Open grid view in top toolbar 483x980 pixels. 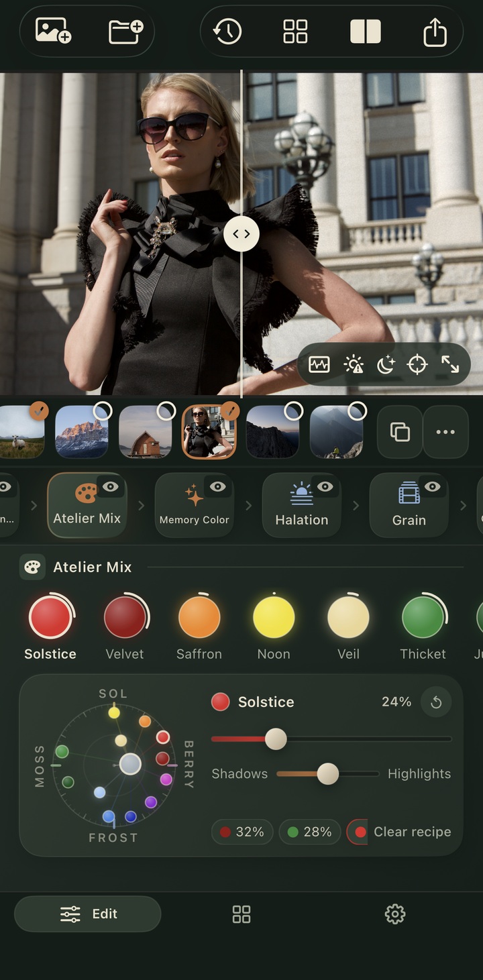click(x=295, y=31)
